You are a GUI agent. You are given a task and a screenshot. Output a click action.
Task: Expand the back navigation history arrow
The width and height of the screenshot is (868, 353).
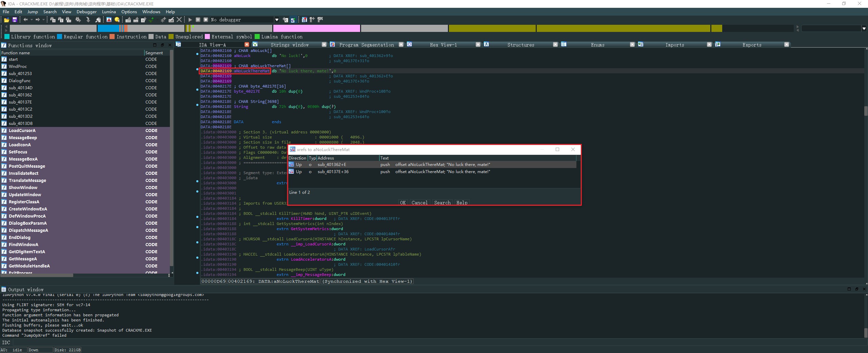(32, 20)
